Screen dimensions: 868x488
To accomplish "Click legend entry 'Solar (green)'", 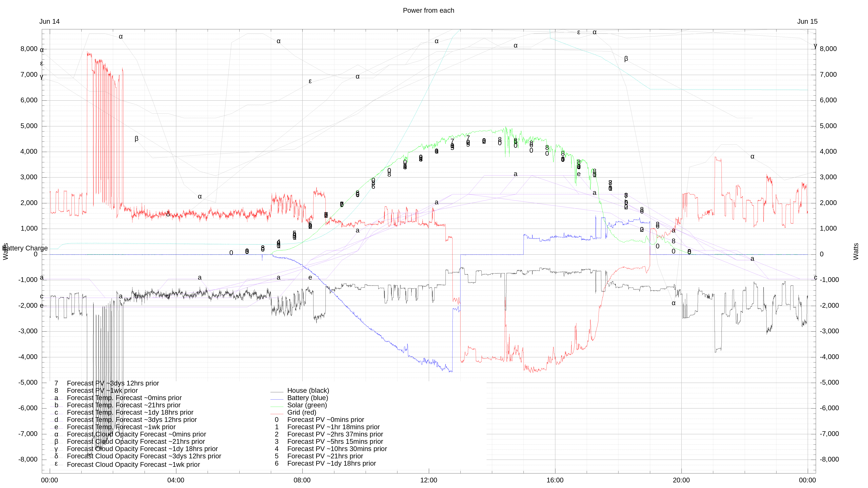I will coord(307,405).
